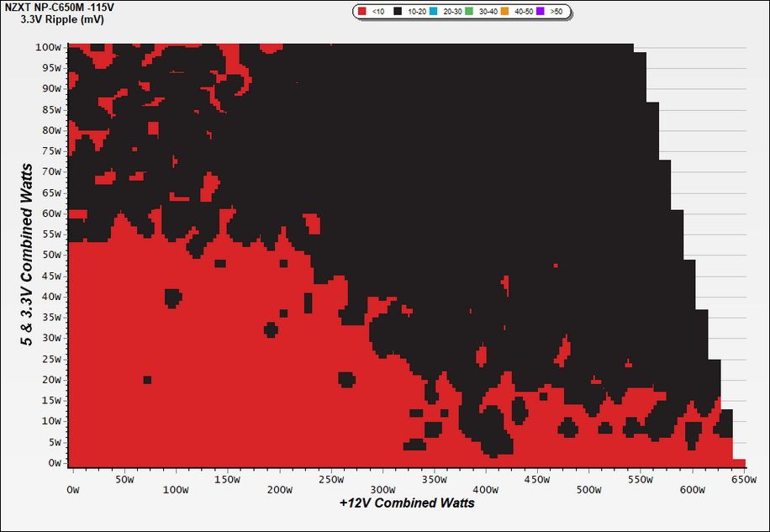Click the 20-30 legend text label
770x532 pixels.
pyautogui.click(x=452, y=12)
